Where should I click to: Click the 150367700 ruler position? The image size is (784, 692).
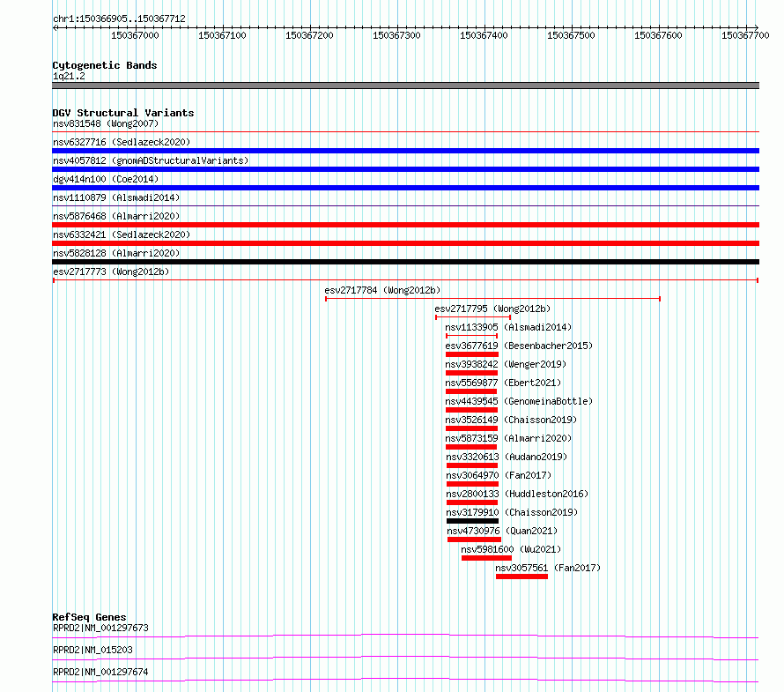click(x=745, y=35)
